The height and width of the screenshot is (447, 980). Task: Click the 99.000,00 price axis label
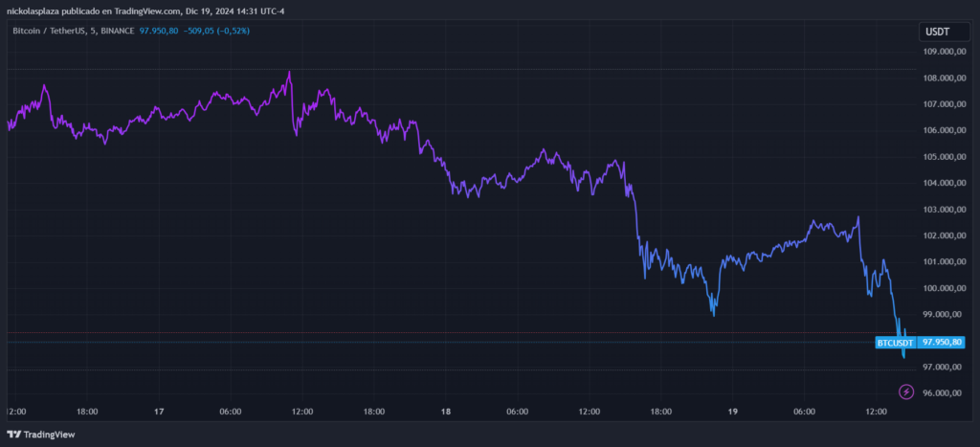[943, 315]
